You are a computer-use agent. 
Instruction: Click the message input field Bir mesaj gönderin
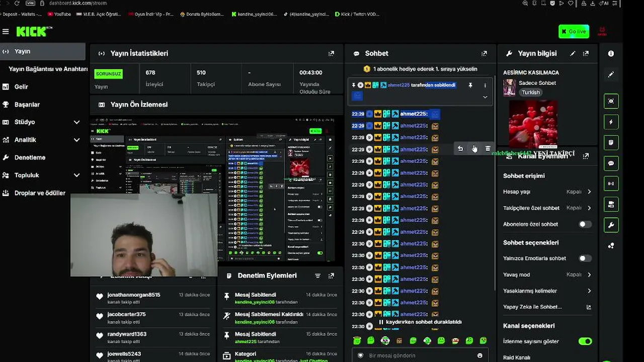pos(420,355)
